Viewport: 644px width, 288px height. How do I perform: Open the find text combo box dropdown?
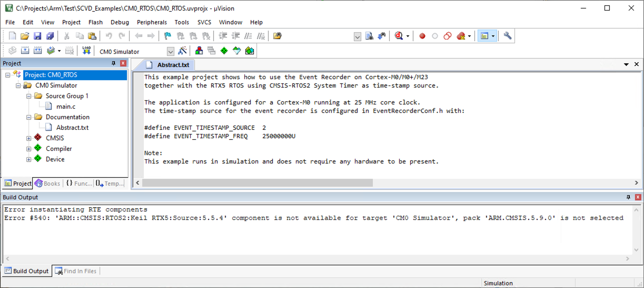point(358,36)
